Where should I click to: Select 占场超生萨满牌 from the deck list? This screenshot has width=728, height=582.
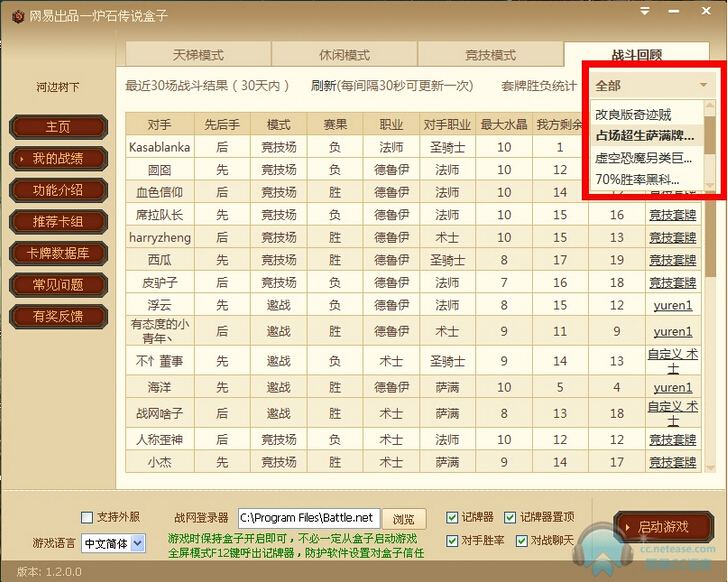[647, 136]
